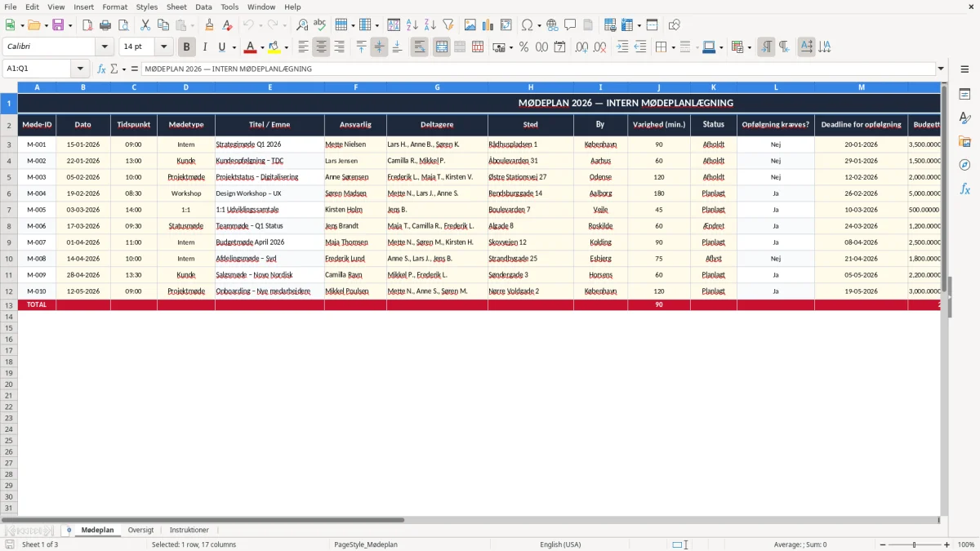Sort descending Z to A
Screen dimensions: 980x551
coord(430,25)
